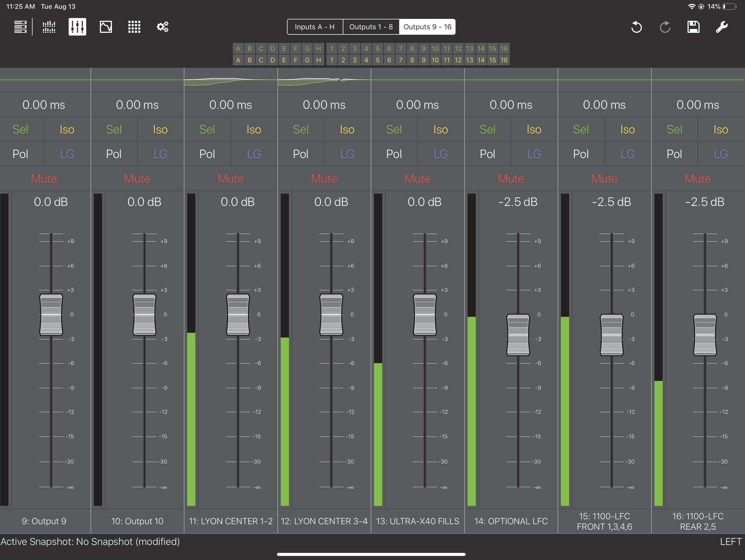Edit ULTRA-X40 FILLS delay 0.00 ms field
The height and width of the screenshot is (560, 745).
(418, 105)
